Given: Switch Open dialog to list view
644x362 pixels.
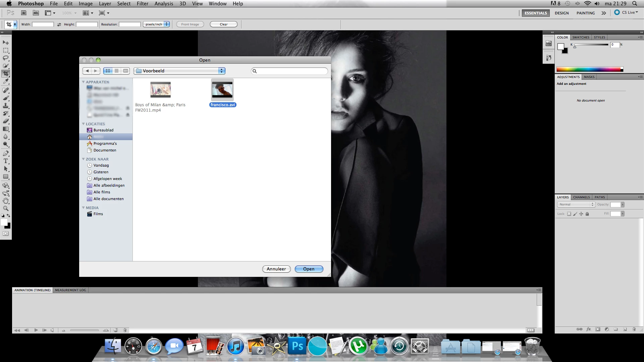Looking at the screenshot, I should pos(117,71).
